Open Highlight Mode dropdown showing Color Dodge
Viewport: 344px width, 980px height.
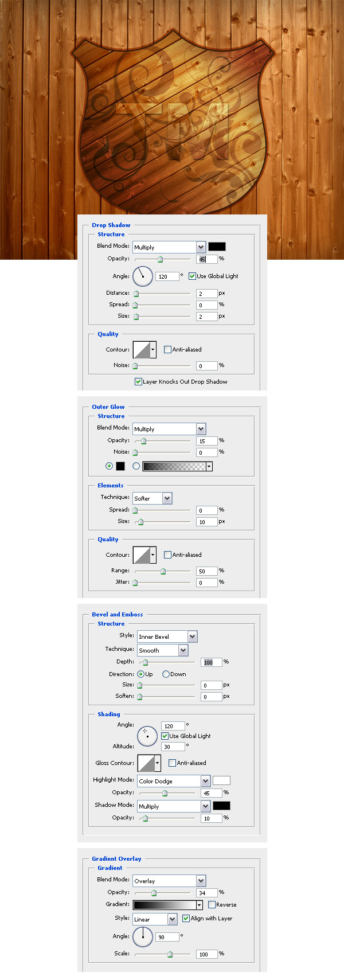click(174, 781)
